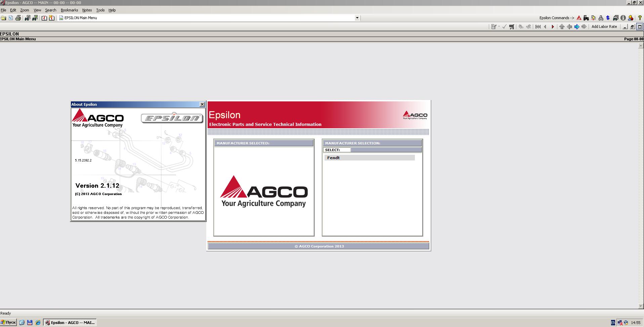This screenshot has height=327, width=644.
Task: Click the Internet Explorer quick launch icon
Action: click(x=38, y=322)
